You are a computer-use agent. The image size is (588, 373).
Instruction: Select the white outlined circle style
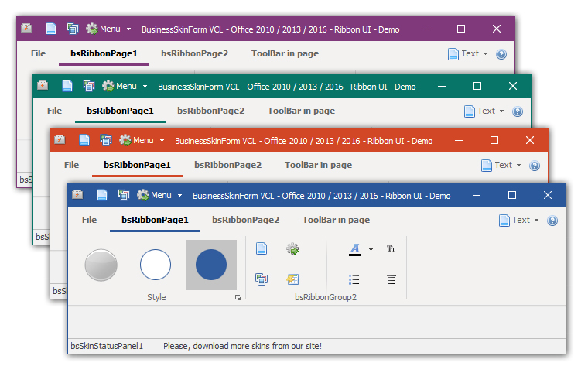click(156, 265)
